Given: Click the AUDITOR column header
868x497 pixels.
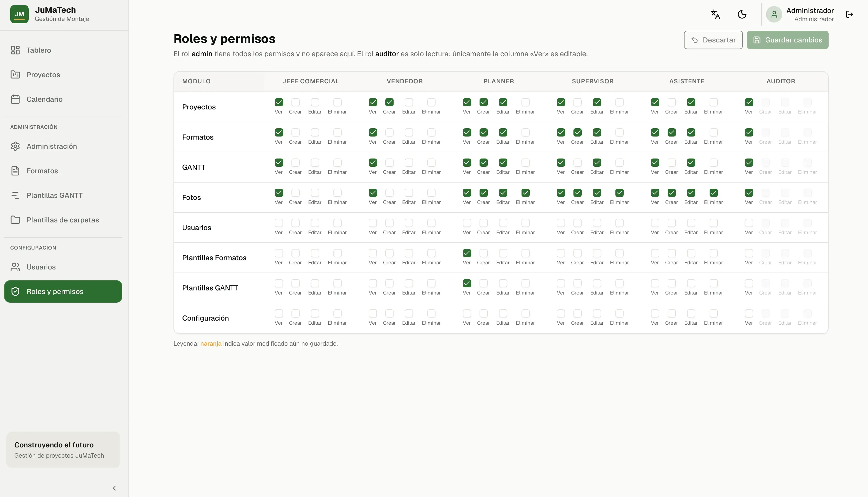Looking at the screenshot, I should (x=780, y=81).
